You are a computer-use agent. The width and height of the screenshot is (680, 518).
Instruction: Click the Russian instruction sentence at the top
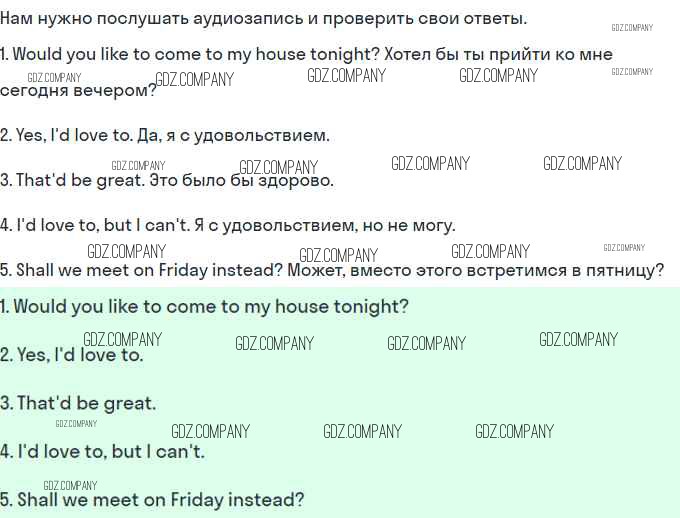click(x=264, y=18)
